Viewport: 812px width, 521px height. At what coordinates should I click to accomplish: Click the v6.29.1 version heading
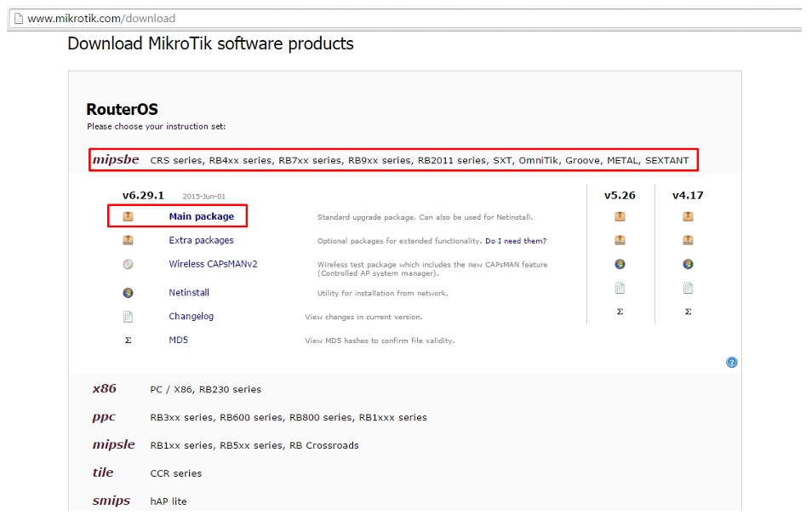143,195
